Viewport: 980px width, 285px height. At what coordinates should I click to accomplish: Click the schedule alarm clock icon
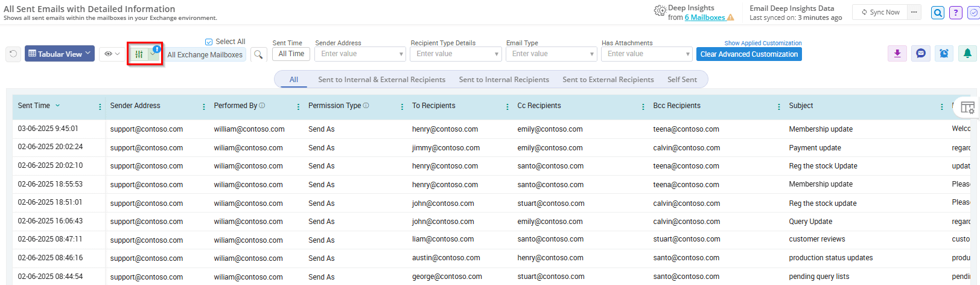point(944,54)
